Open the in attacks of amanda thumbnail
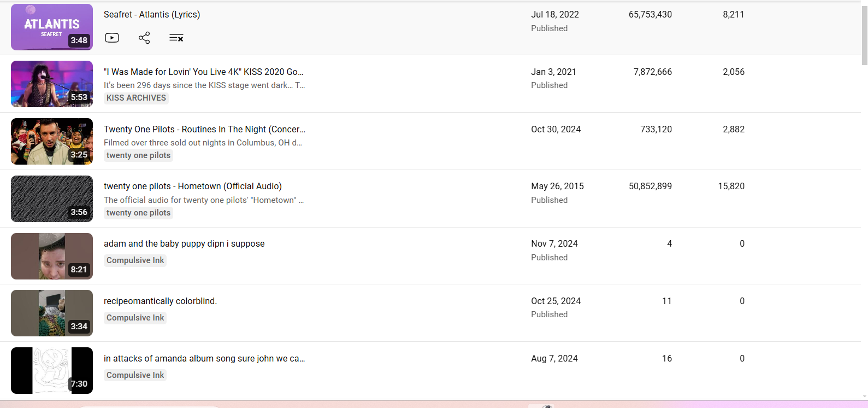The height and width of the screenshot is (408, 868). pyautogui.click(x=52, y=370)
